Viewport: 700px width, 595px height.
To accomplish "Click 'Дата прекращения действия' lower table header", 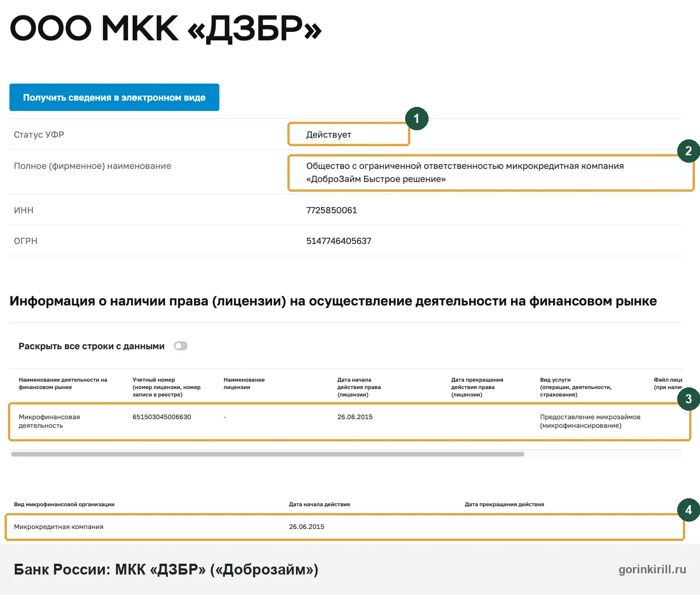I will click(504, 505).
